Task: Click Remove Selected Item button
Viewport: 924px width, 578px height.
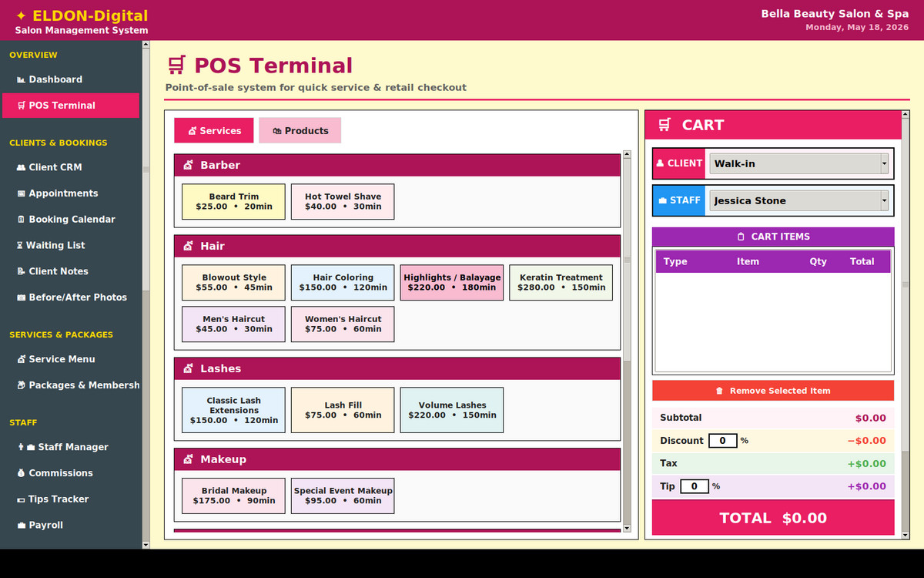Action: (773, 391)
